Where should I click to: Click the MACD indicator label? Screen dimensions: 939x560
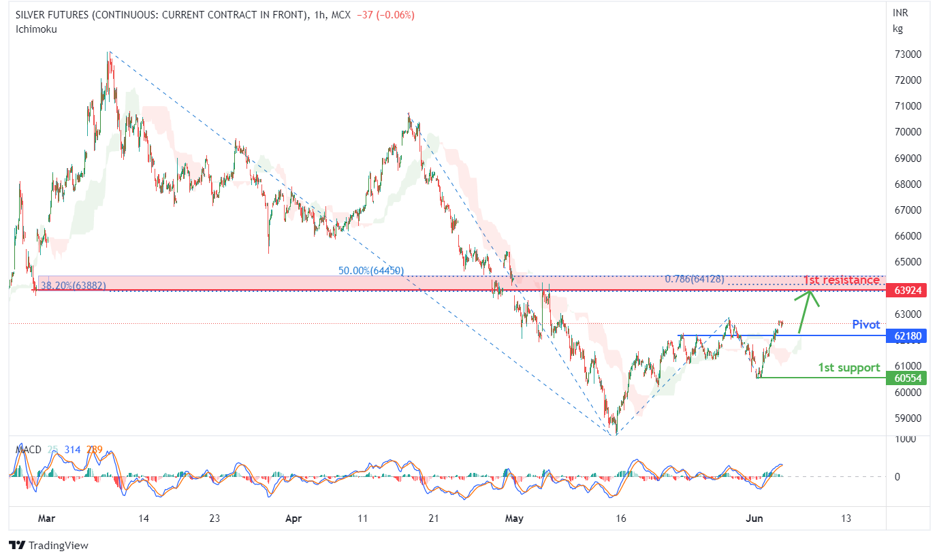point(29,450)
